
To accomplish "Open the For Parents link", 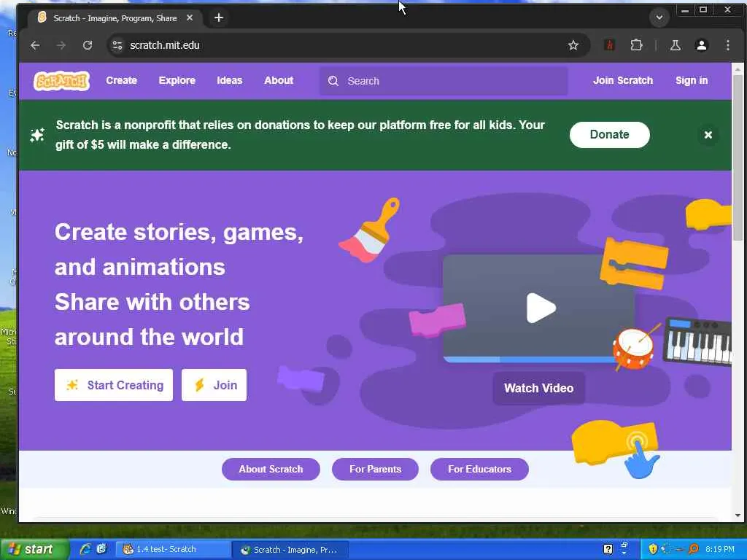I will [376, 469].
